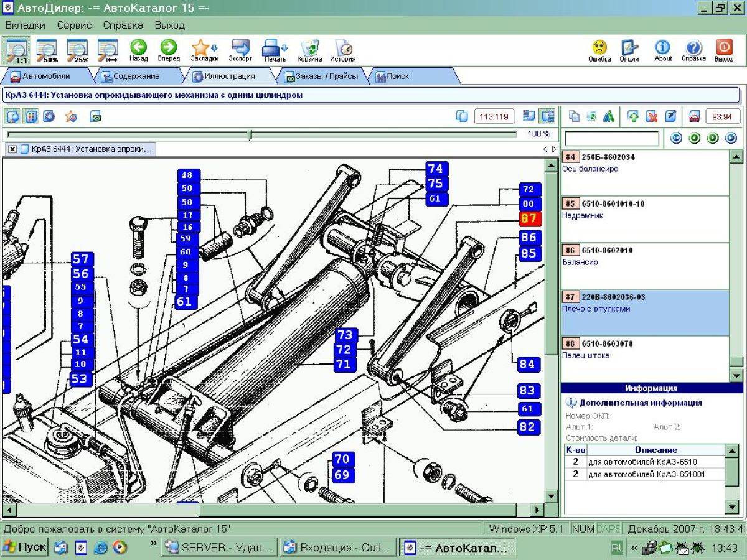Click the copy pages icon near 113:119

[462, 116]
